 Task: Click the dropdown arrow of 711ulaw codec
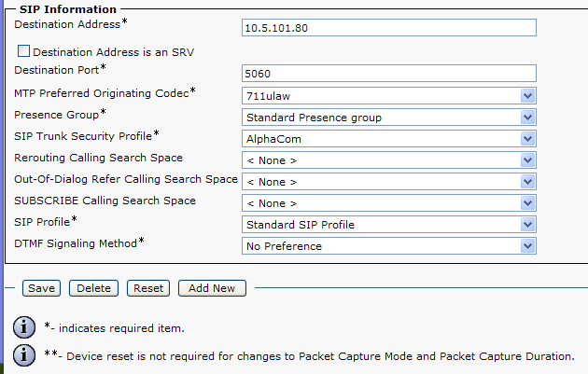527,95
